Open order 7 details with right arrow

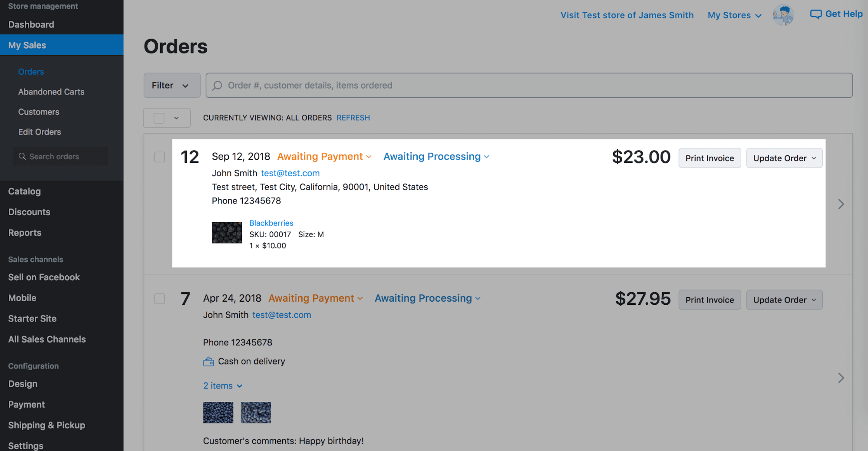pos(841,378)
